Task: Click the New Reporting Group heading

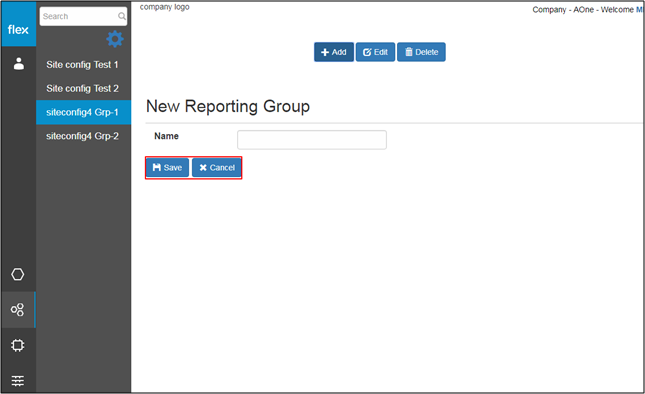Action: tap(228, 106)
